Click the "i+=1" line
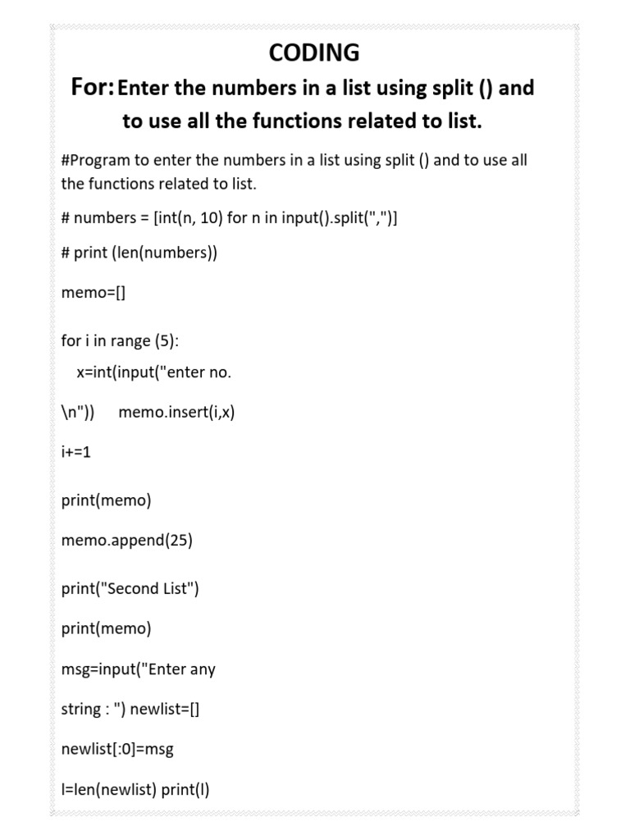Viewport: 630px width, 840px height. [x=76, y=452]
